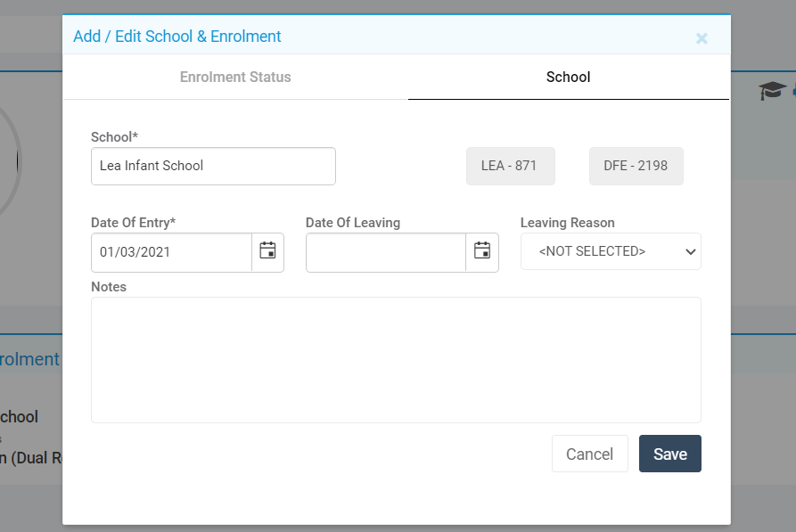Click the Date Of Leaving label
796x532 pixels.
(353, 223)
